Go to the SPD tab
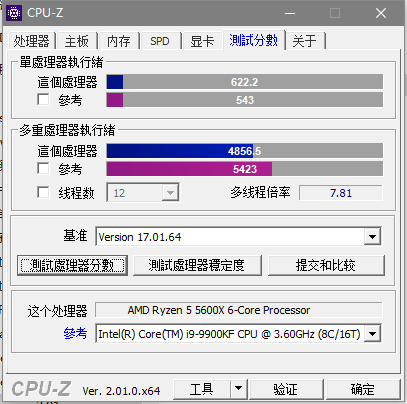The height and width of the screenshot is (404, 407). 160,41
